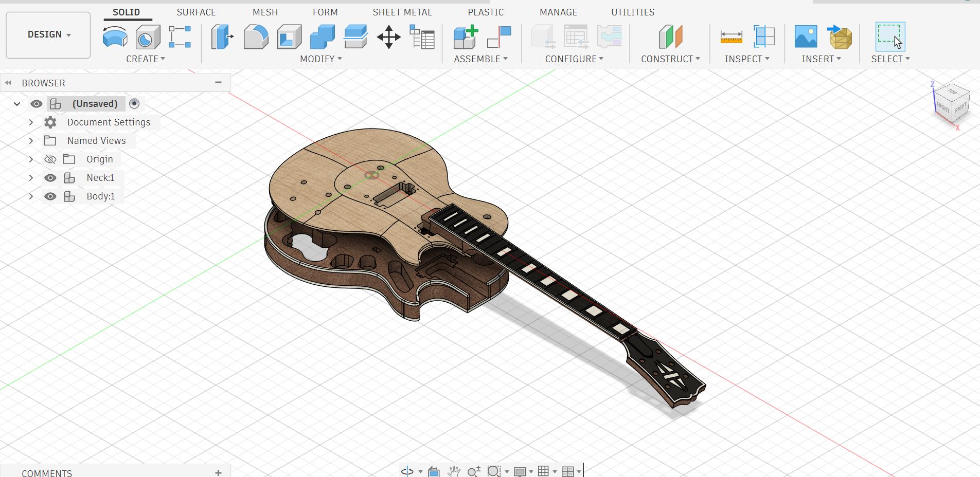This screenshot has width=980, height=477.
Task: Open the Derive tool in Create
Action: tap(180, 37)
